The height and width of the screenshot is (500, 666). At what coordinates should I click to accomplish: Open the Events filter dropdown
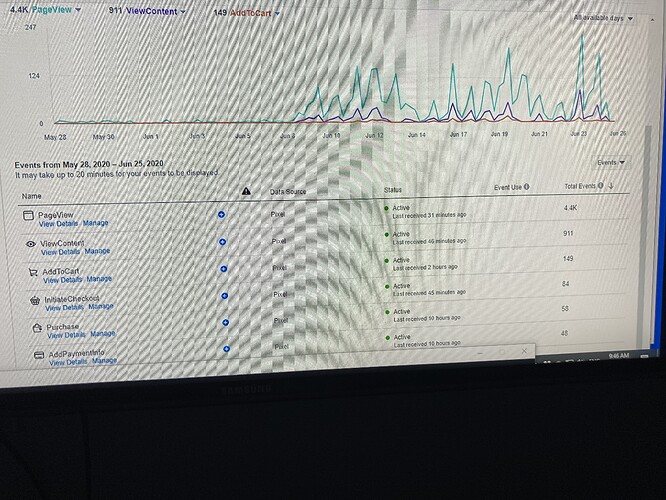[x=611, y=162]
